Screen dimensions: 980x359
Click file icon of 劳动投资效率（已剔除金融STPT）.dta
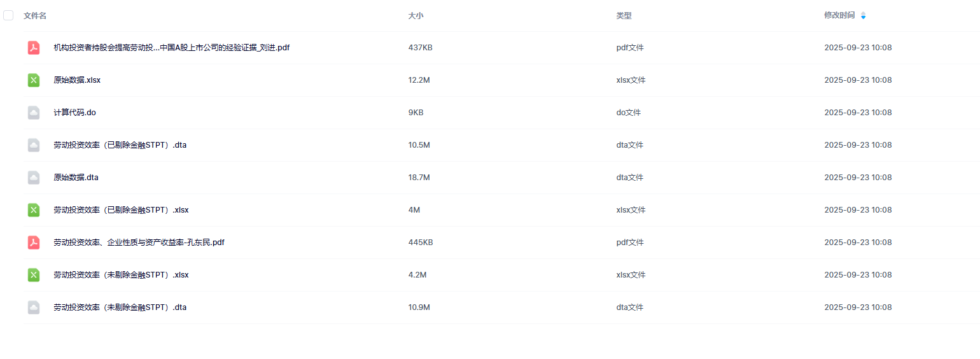(34, 145)
